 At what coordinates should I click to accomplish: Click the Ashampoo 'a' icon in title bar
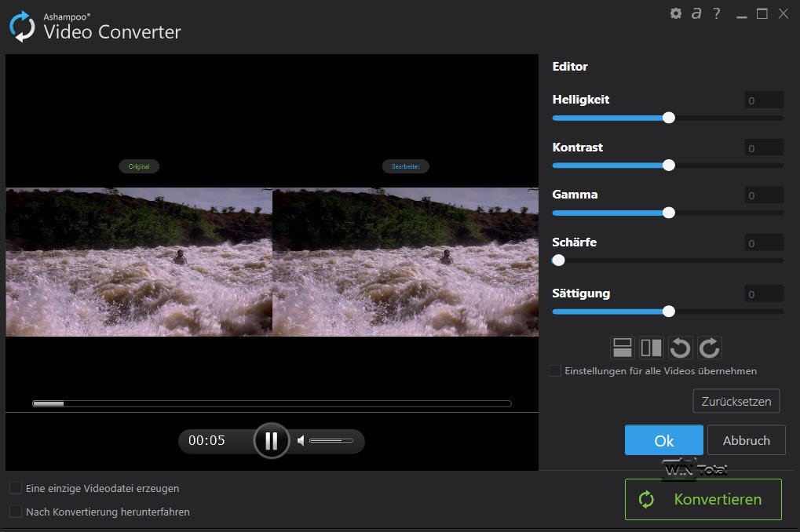[696, 13]
